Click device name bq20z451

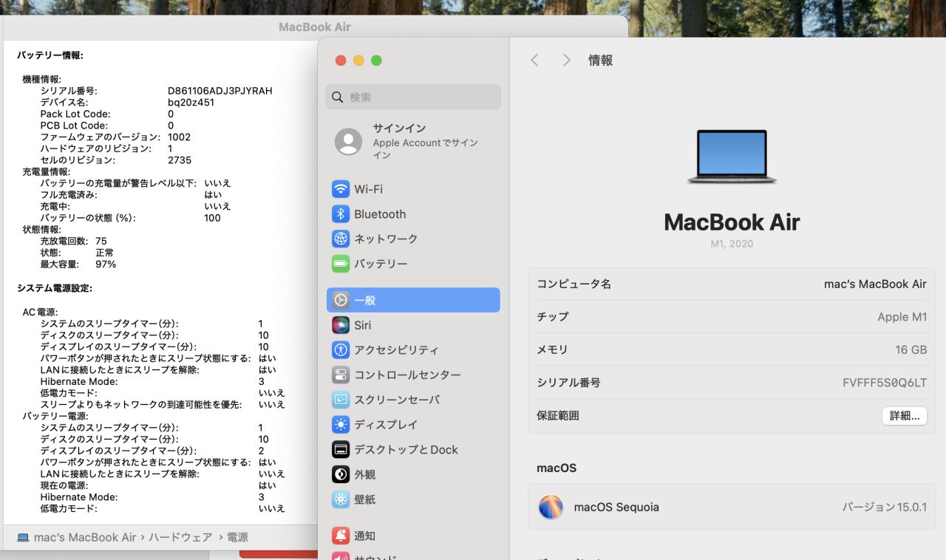coord(191,103)
